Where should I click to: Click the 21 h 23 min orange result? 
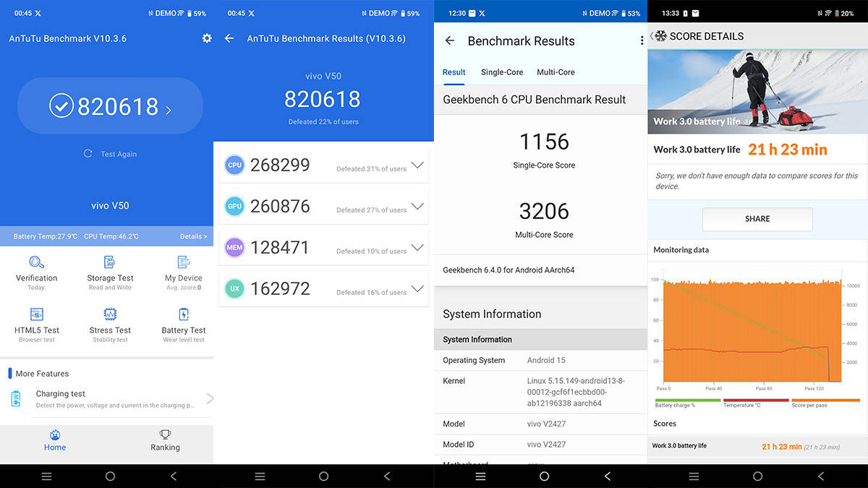click(x=788, y=150)
